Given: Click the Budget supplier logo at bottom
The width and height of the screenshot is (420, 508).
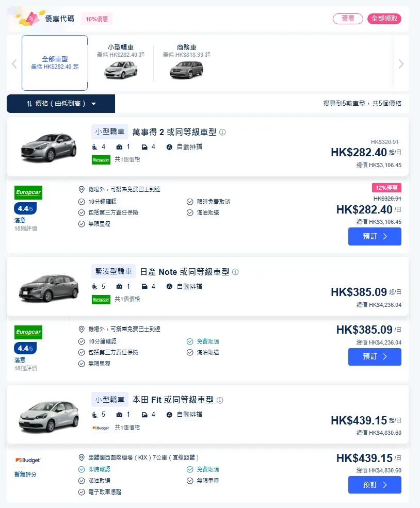Looking at the screenshot, I should point(27,460).
